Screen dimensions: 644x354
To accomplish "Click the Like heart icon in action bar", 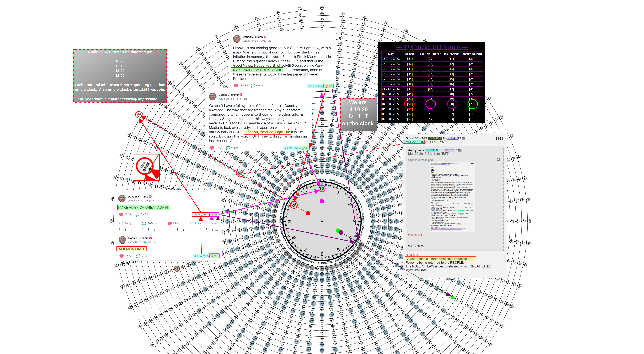I will tap(170, 223).
